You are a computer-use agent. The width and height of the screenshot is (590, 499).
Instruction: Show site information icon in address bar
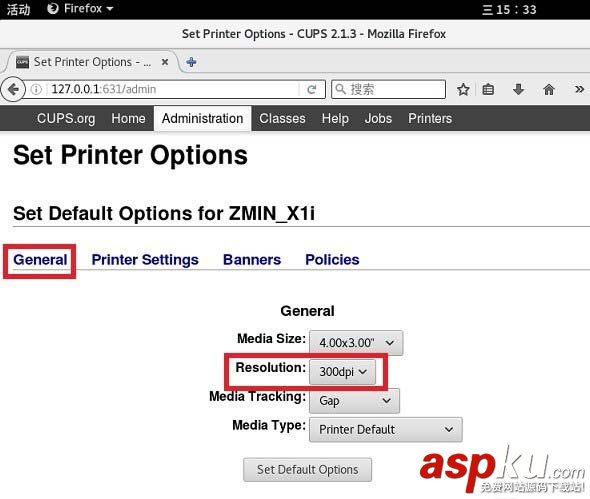coord(36,90)
